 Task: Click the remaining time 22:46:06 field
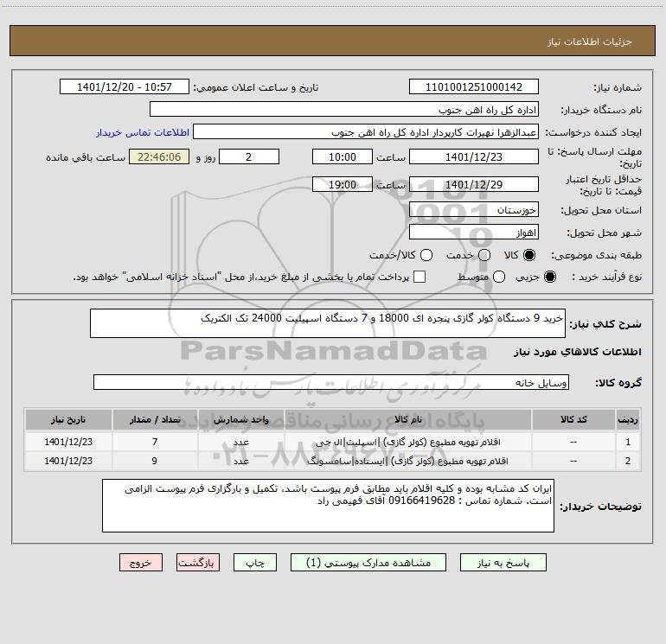pyautogui.click(x=159, y=156)
